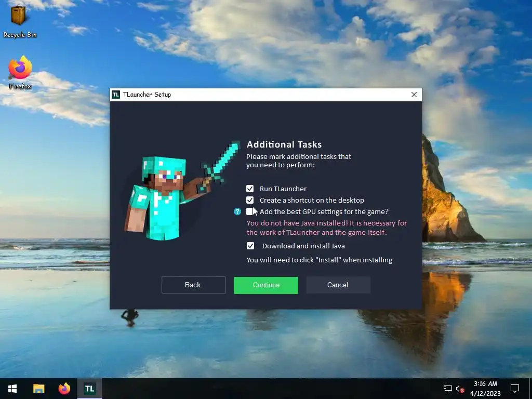Viewport: 532px width, 399px height.
Task: Close the TLauncher Setup window
Action: click(x=414, y=95)
